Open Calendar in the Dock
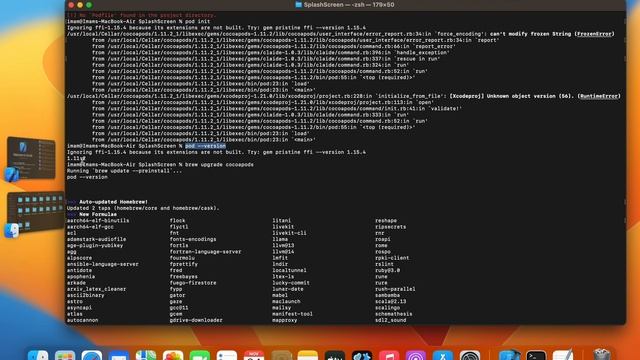 point(253,354)
